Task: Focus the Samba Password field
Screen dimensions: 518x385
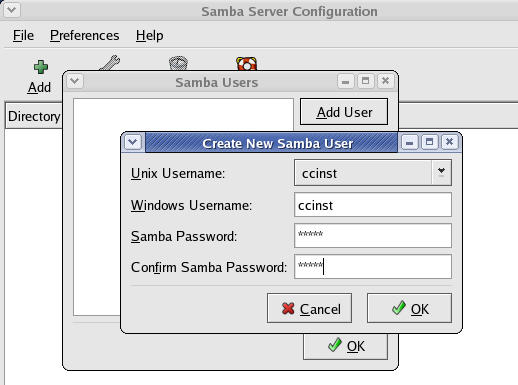Action: [373, 236]
